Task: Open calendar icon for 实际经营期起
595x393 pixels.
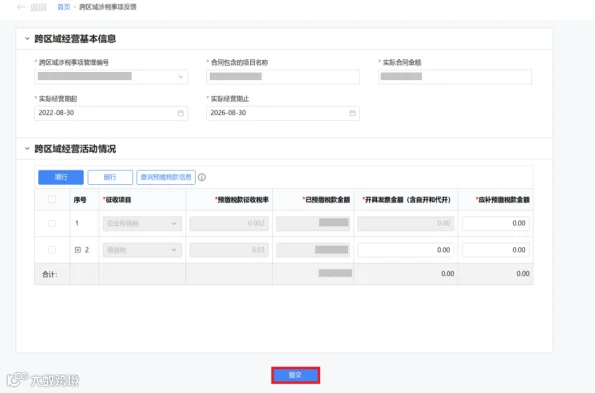Action: [181, 113]
